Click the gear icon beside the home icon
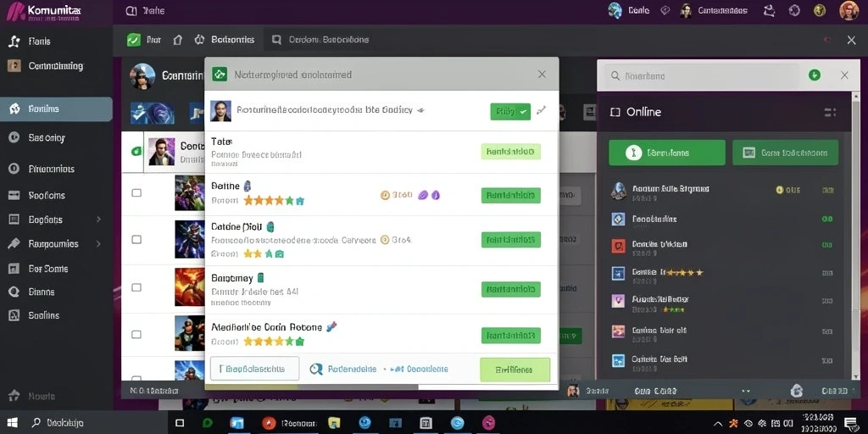Viewport: 868px width, 434px height. 199,40
